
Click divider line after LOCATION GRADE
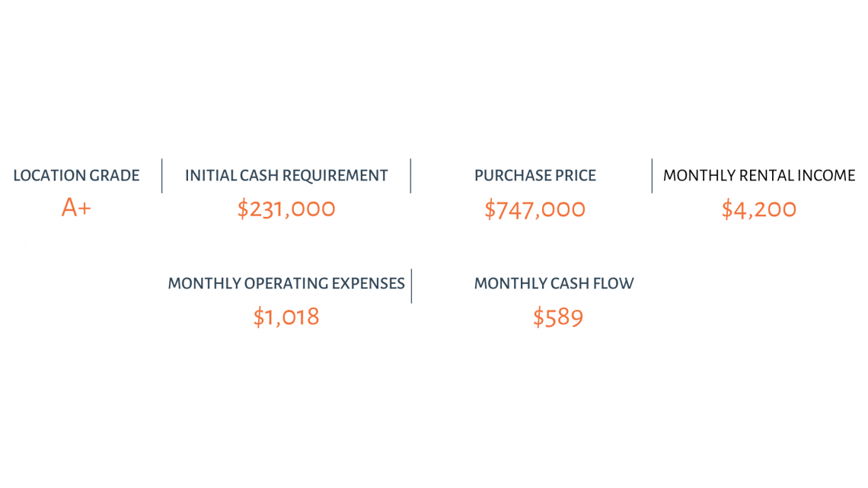click(x=161, y=176)
